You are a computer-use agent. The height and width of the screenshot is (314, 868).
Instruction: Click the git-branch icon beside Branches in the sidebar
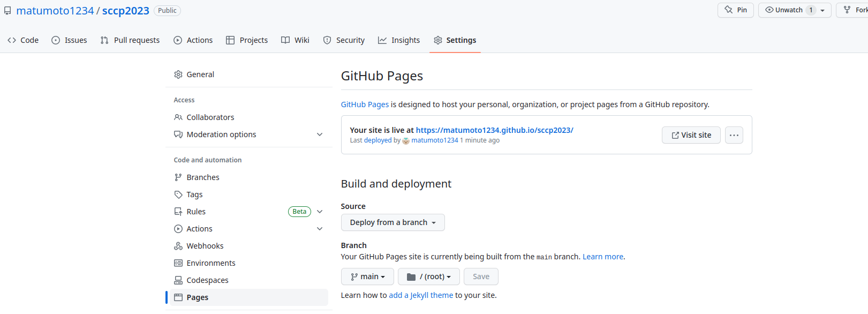(x=178, y=177)
